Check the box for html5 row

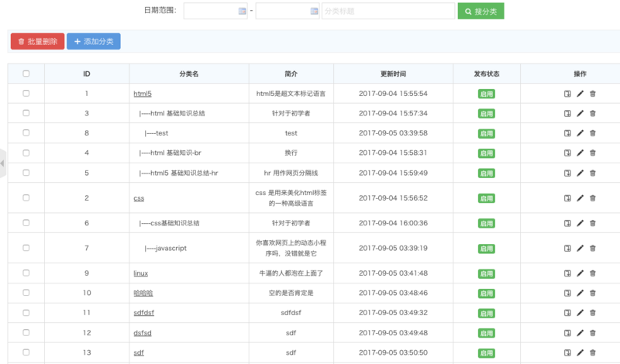coord(26,93)
